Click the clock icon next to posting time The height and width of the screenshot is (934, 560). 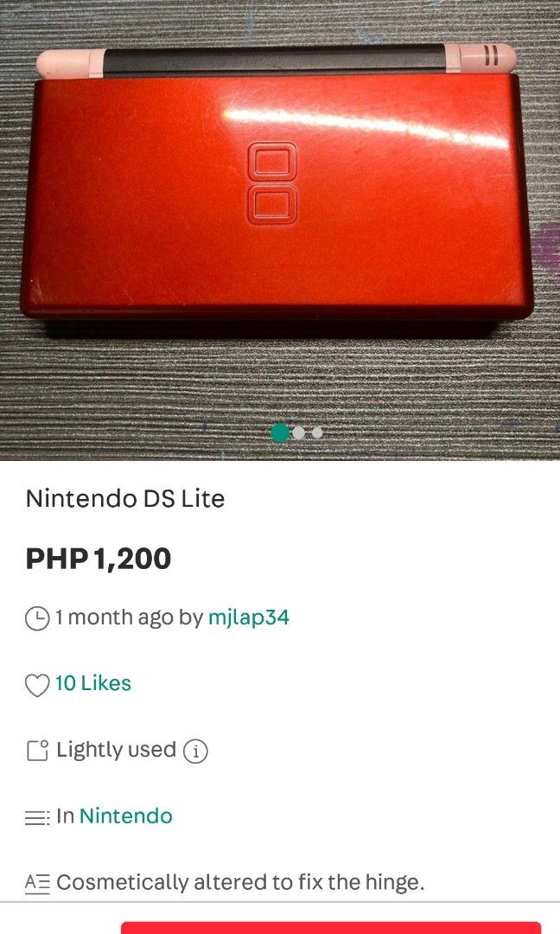tap(37, 618)
